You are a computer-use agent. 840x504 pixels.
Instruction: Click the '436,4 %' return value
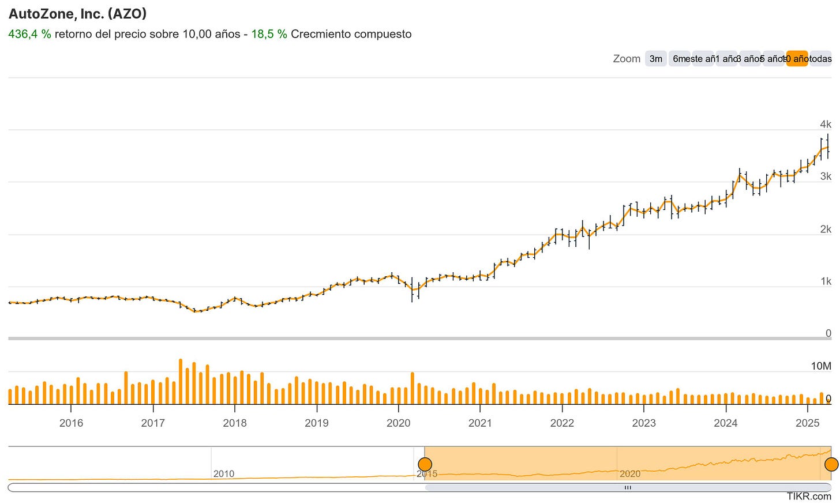point(29,34)
